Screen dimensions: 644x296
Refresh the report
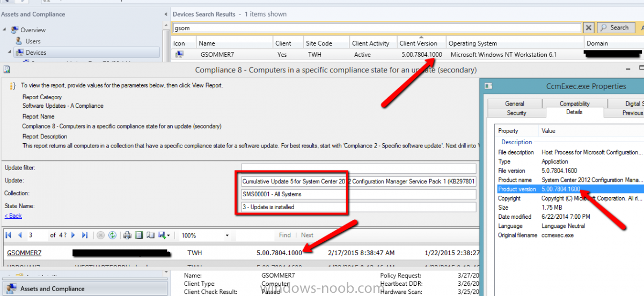pos(112,235)
